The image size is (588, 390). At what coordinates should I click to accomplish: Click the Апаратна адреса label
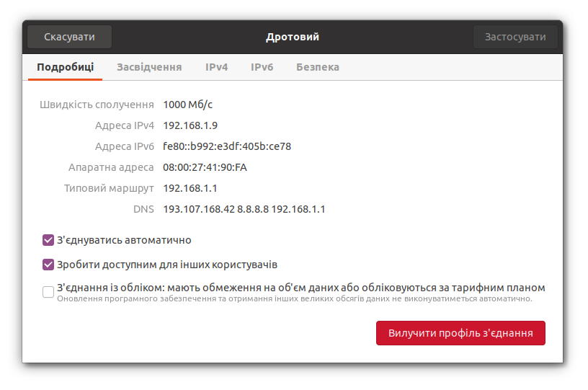(111, 167)
